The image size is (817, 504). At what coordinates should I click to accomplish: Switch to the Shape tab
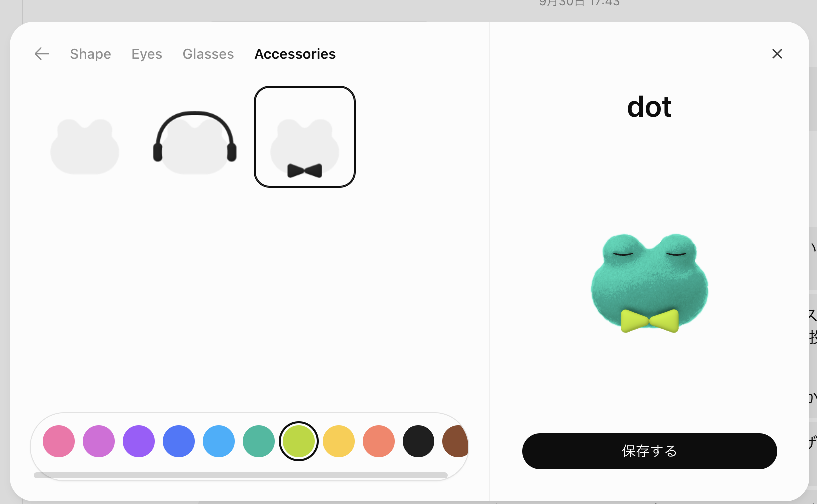click(x=90, y=54)
